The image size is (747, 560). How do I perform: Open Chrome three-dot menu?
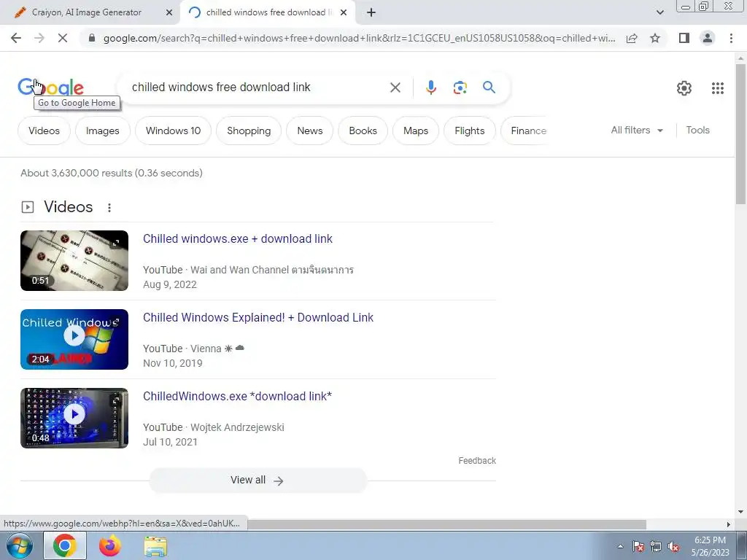tap(731, 38)
